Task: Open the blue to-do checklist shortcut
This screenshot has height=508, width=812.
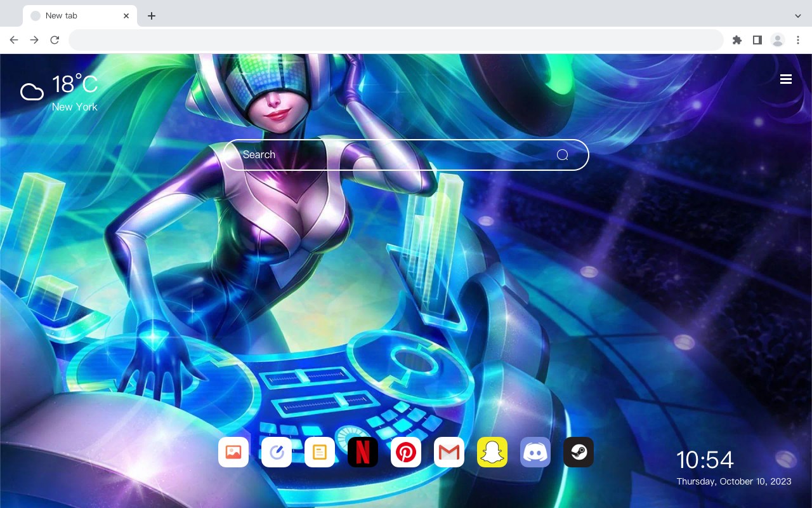Action: [x=277, y=452]
